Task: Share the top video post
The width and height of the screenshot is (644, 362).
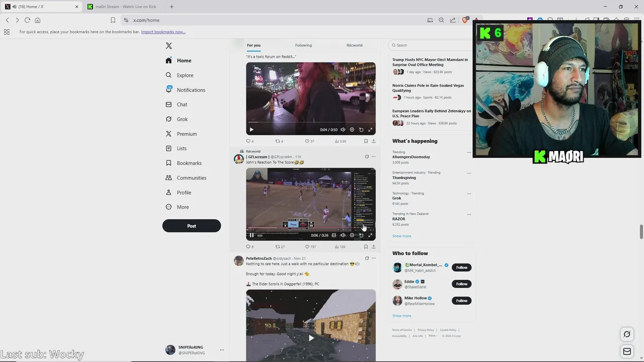Action: (373, 141)
